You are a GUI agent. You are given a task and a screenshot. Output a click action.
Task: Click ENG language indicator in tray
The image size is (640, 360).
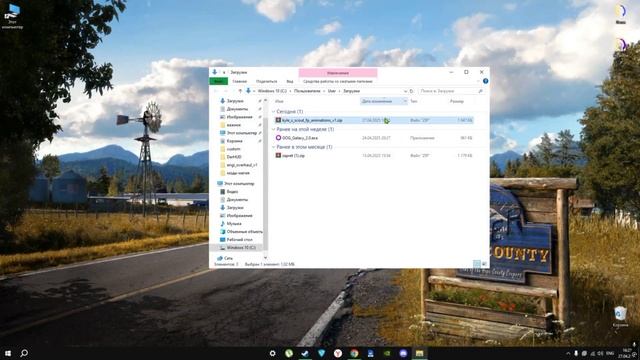click(x=610, y=353)
